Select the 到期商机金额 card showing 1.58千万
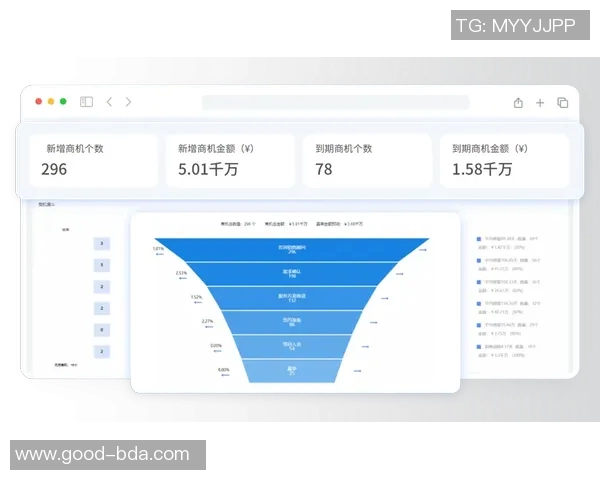Viewport: 600px width, 480px height. [505, 160]
